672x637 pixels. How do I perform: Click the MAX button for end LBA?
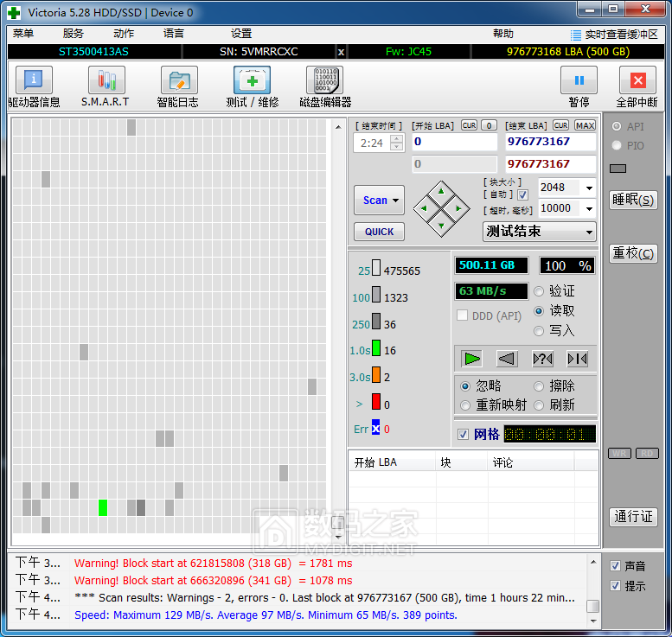pos(585,125)
